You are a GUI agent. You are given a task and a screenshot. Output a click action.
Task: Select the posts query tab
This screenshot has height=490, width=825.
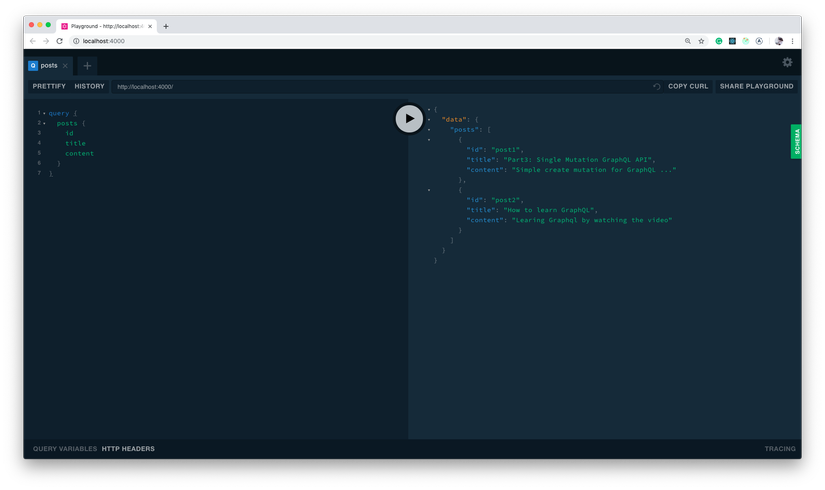[47, 66]
